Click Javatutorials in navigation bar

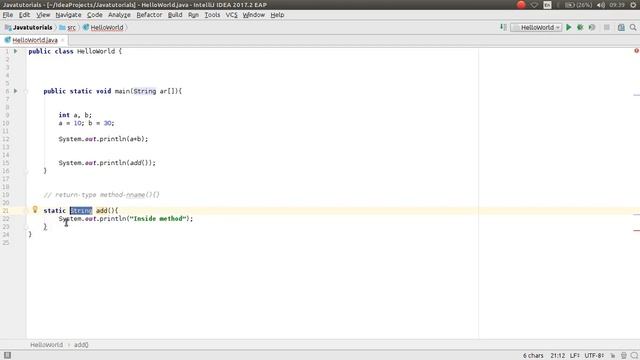(29, 27)
